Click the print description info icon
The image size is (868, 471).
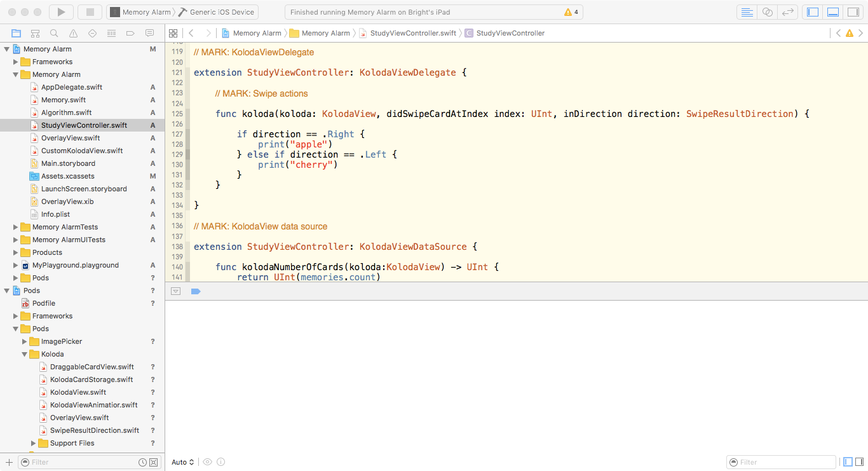221,462
